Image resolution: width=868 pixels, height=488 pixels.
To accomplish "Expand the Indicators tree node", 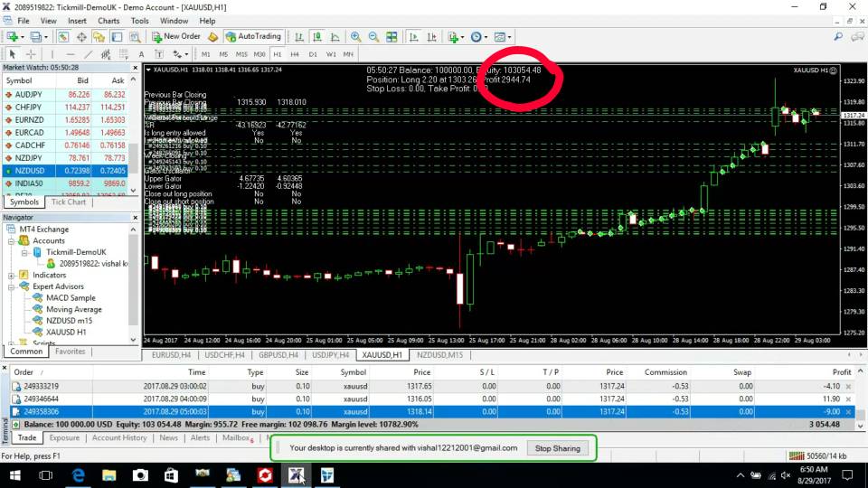I will point(11,275).
